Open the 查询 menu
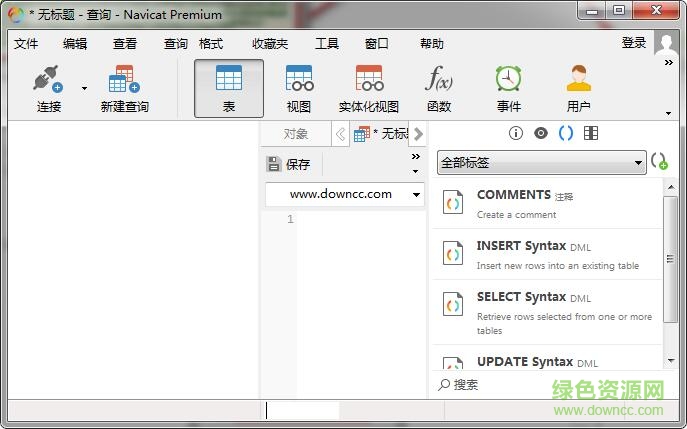This screenshot has height=429, width=687. [x=175, y=44]
